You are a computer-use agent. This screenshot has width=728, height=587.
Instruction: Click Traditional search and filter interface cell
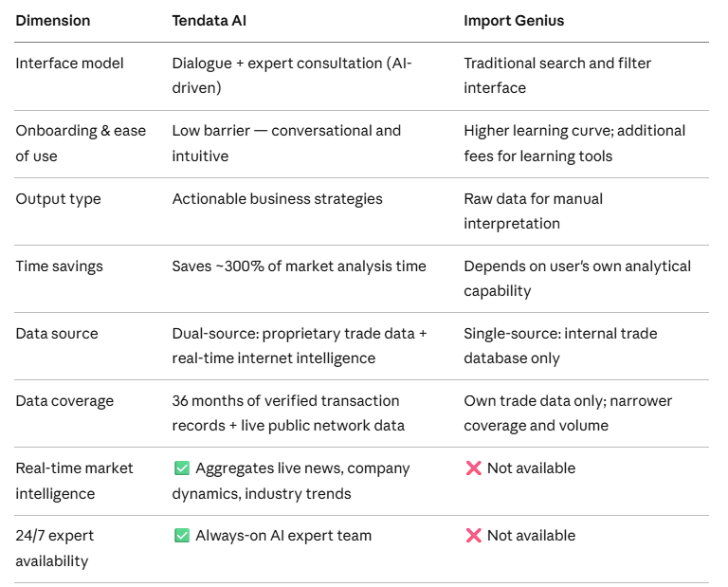click(x=557, y=75)
